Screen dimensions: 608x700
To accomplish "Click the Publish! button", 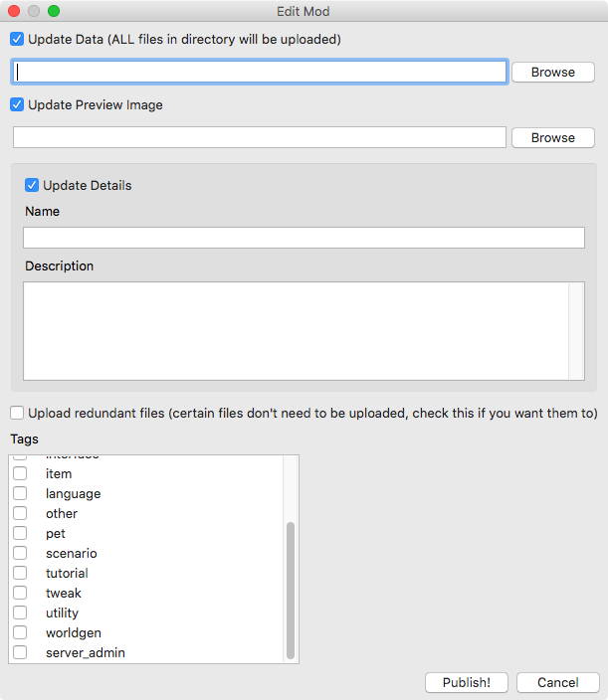I will (x=467, y=682).
